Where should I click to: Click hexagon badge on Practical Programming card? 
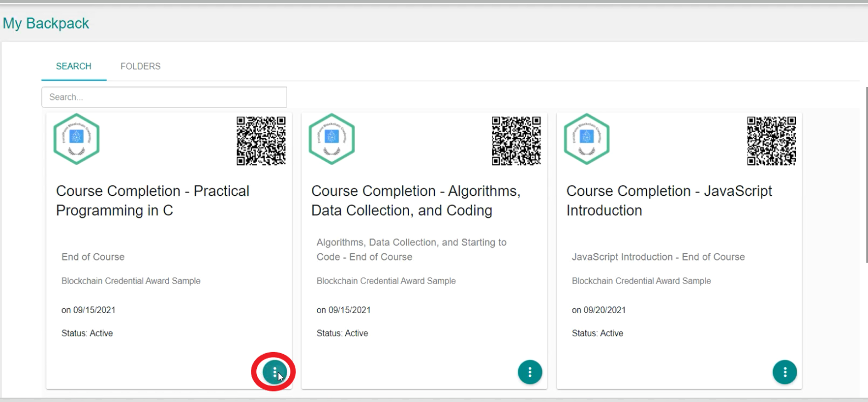tap(76, 139)
